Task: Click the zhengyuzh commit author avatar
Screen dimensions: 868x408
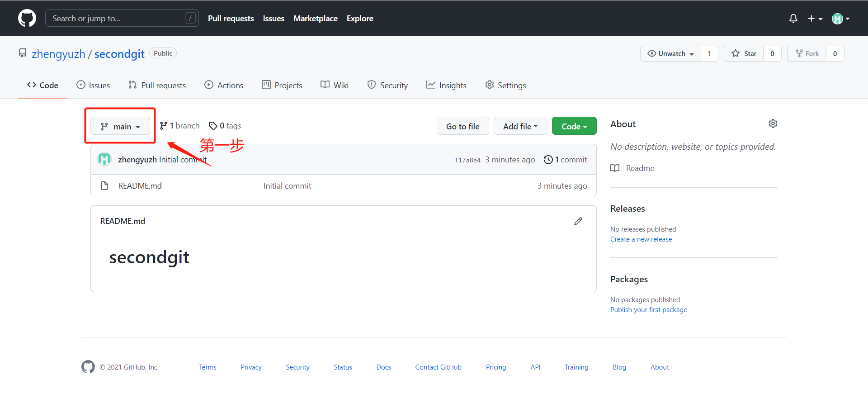Action: coord(104,159)
